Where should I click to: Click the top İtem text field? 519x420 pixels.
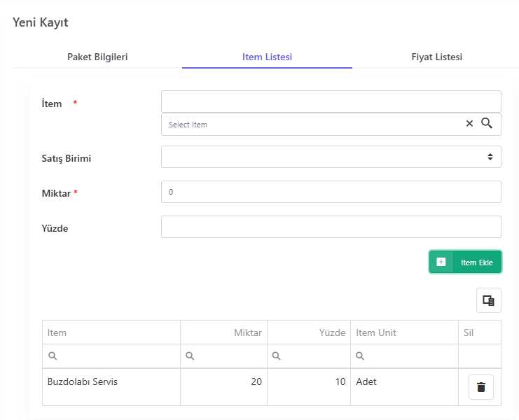tap(331, 101)
